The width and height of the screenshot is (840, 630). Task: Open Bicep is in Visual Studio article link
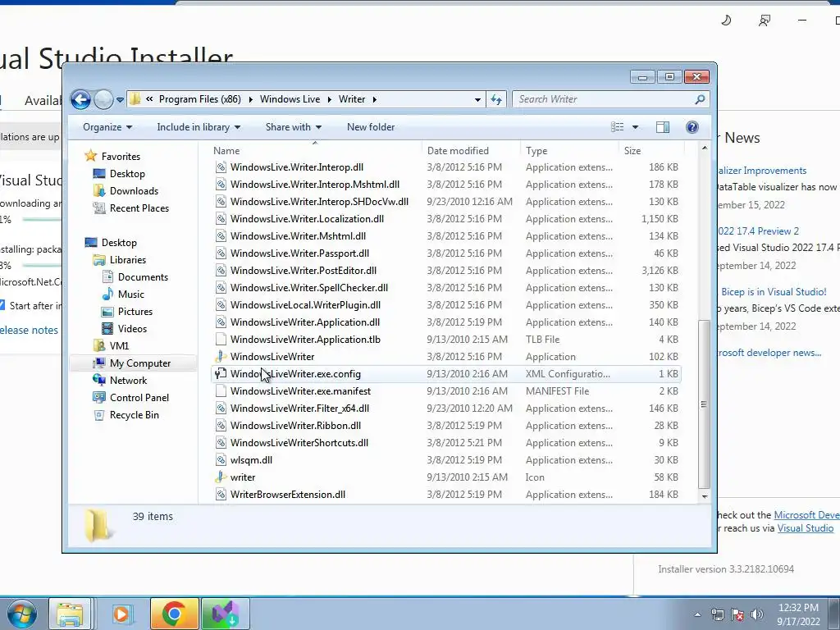tap(774, 292)
